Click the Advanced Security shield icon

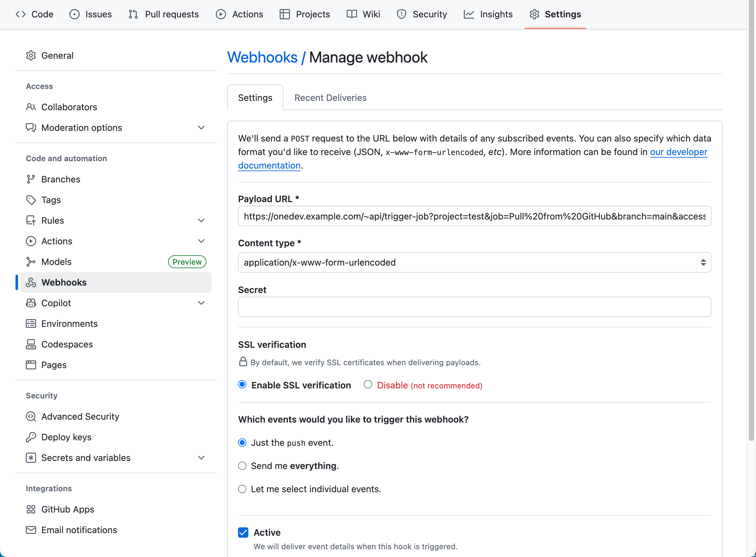31,416
